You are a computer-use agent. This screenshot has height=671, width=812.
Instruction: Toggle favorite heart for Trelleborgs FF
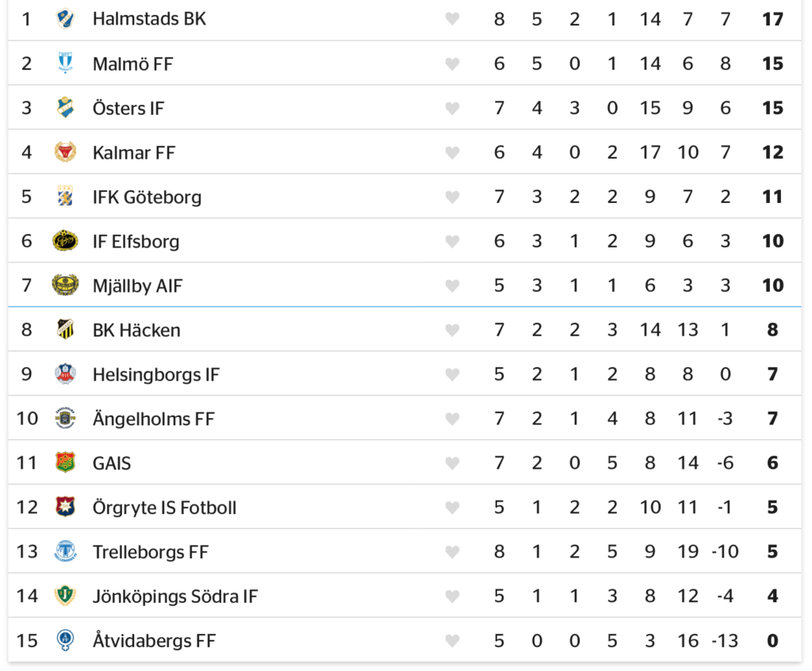(x=452, y=553)
